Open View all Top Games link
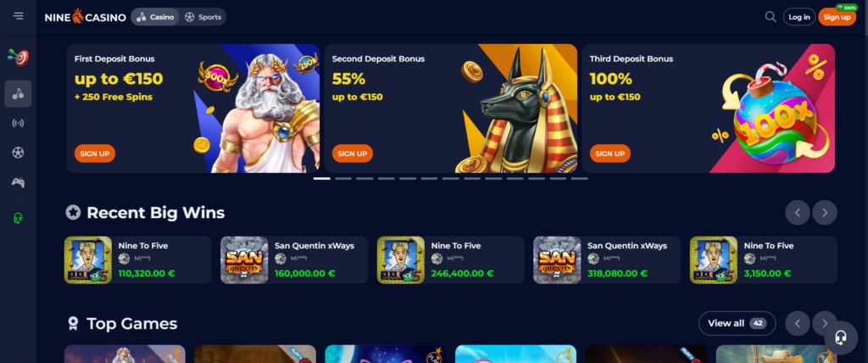 tap(737, 323)
